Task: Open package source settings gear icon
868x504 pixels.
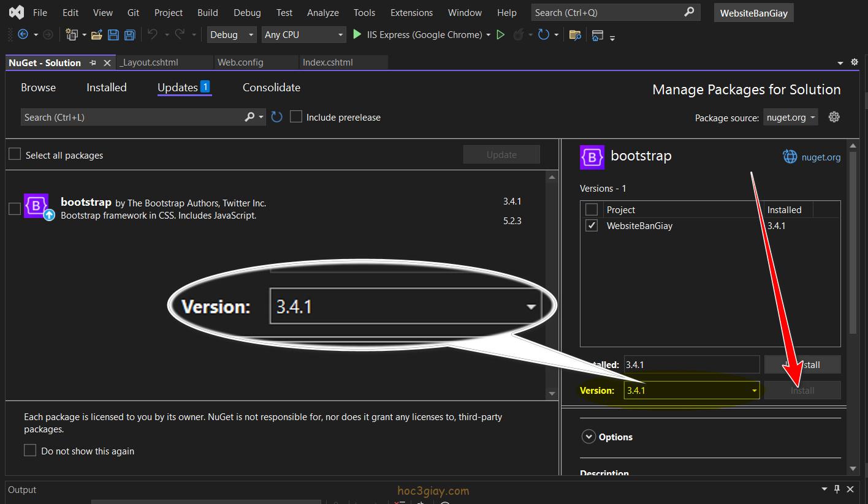Action: tap(834, 117)
